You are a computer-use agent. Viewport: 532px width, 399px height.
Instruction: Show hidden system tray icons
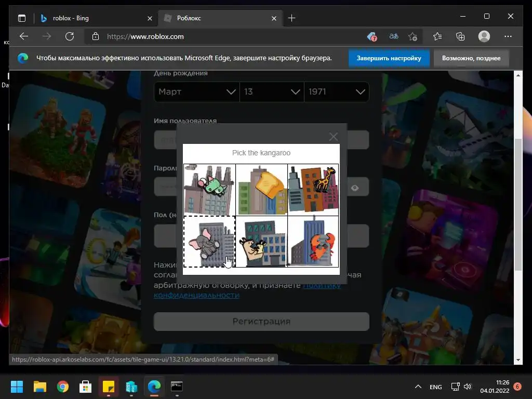[418, 387]
